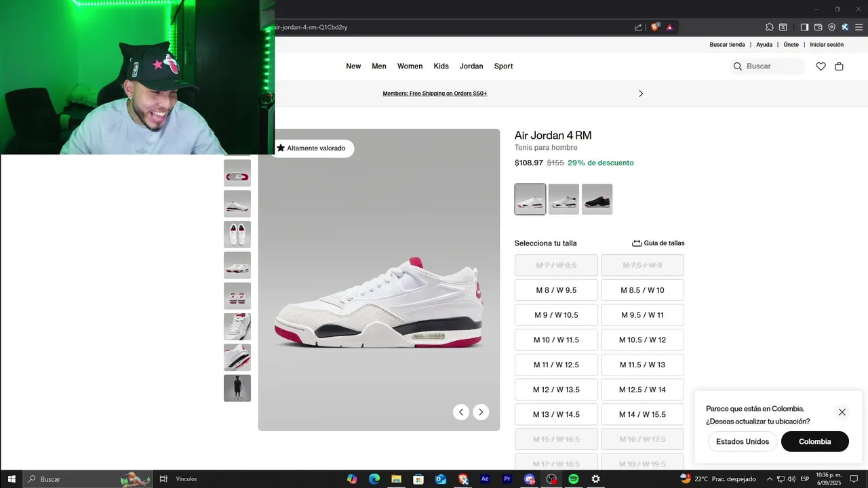This screenshot has height=488, width=868.
Task: Show next product image arrow
Action: (481, 412)
